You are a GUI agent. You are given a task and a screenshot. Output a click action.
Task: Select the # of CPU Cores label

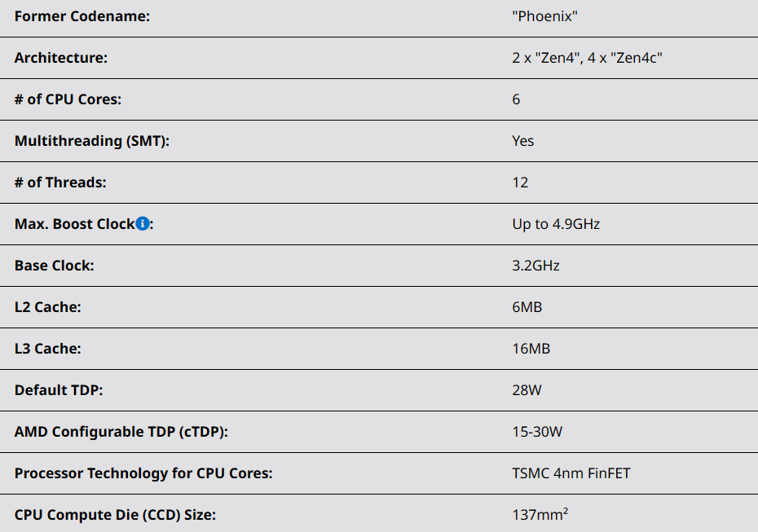click(68, 99)
